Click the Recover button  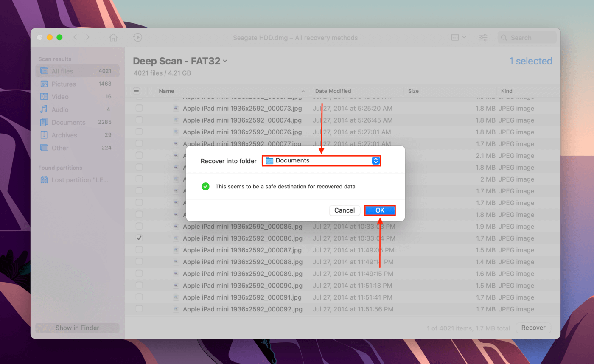pyautogui.click(x=533, y=328)
